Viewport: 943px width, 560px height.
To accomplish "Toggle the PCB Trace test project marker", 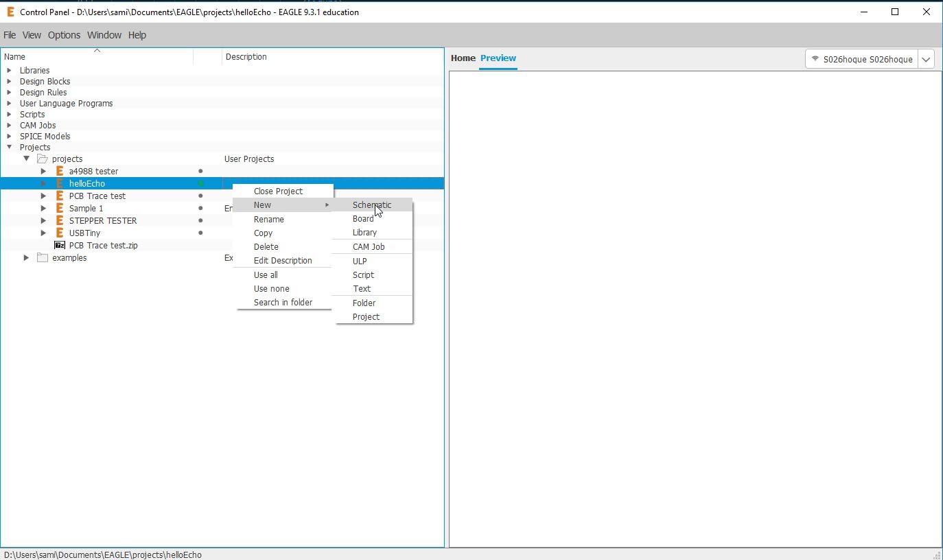I will click(x=200, y=196).
